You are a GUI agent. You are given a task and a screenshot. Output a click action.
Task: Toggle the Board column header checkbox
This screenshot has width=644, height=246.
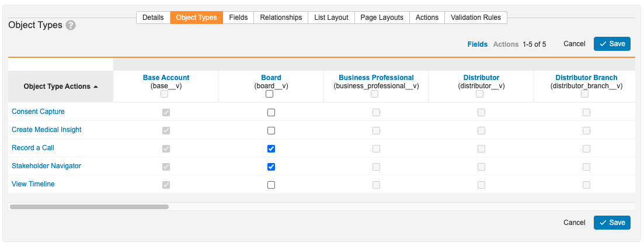pyautogui.click(x=269, y=93)
